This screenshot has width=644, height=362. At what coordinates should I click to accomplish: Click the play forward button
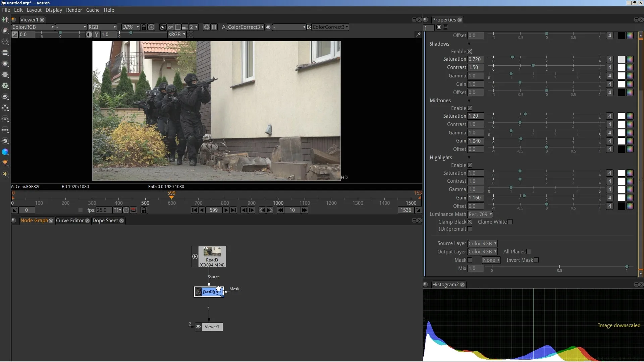225,210
